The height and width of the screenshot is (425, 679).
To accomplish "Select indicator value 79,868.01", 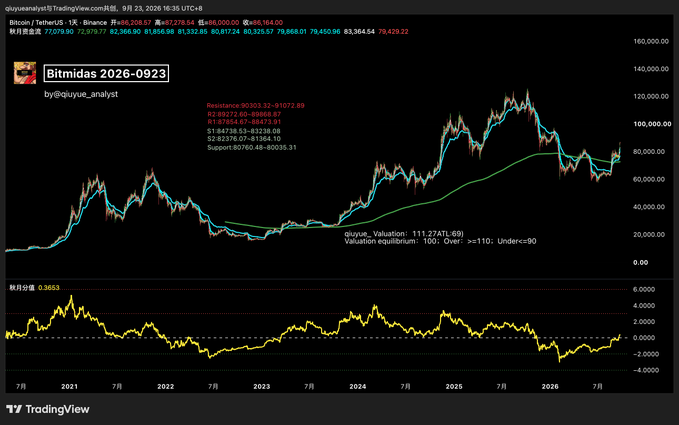I will pos(291,32).
